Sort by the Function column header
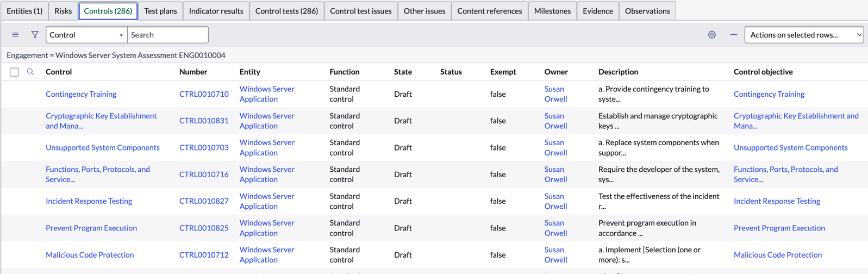The width and height of the screenshot is (868, 274). pyautogui.click(x=345, y=72)
